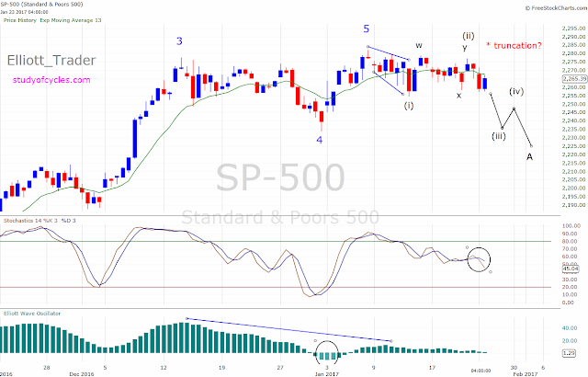This screenshot has height=377, width=588.
Task: Click the 80.00 stochastics axis label
Action: (571, 241)
